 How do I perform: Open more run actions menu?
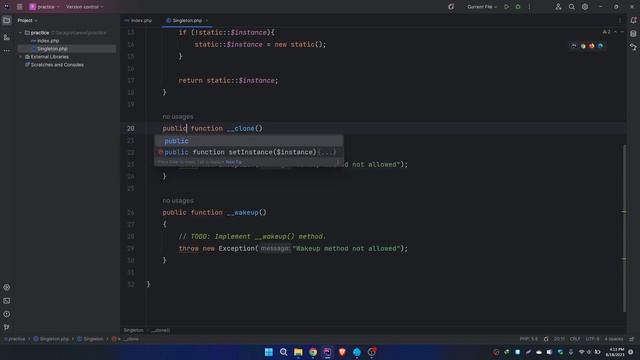pos(529,7)
